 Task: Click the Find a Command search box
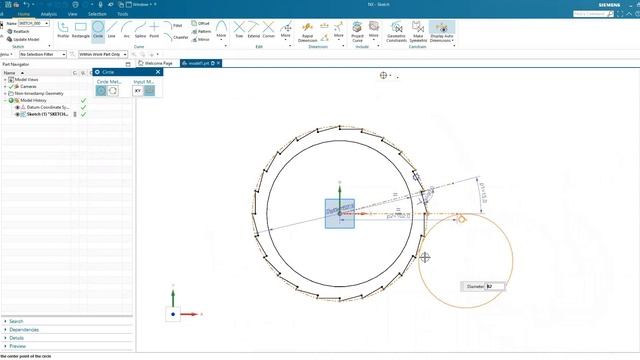point(593,14)
